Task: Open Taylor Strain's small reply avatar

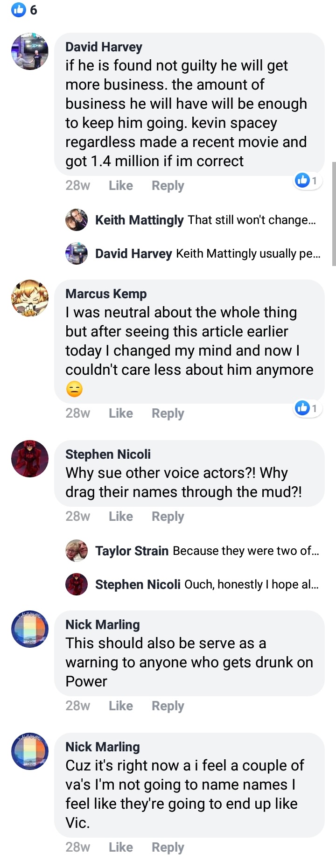Action: click(x=77, y=551)
